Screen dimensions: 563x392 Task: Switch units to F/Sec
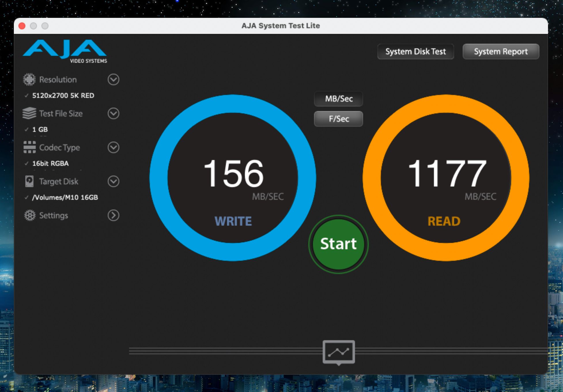tap(339, 119)
